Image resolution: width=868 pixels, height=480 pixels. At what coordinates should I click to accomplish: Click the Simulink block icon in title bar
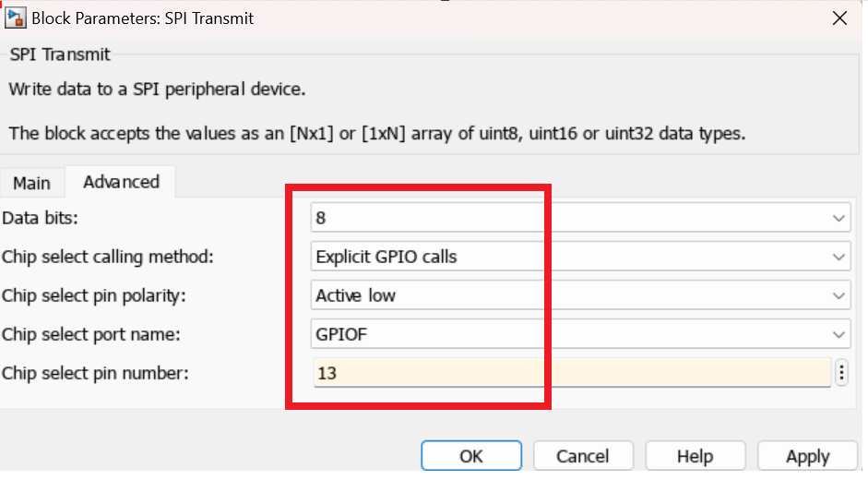(x=16, y=18)
